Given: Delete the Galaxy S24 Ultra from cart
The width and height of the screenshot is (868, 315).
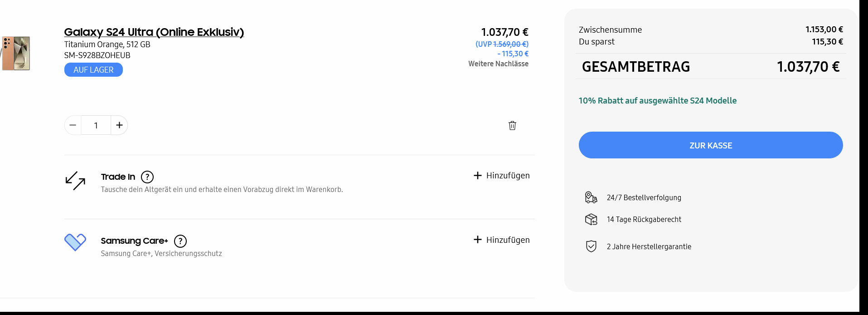Looking at the screenshot, I should click(512, 126).
